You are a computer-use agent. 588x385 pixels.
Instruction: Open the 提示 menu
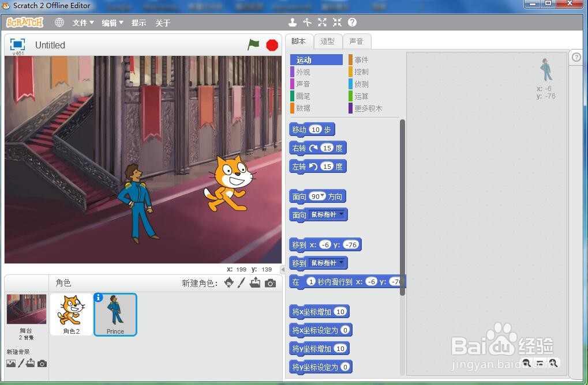click(138, 23)
